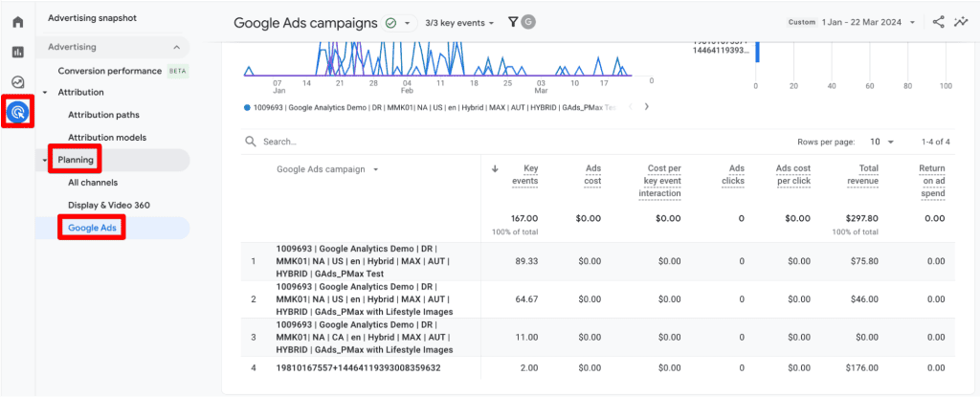This screenshot has width=980, height=397.
Task: Click the 1-4 of 4 pagination text
Action: tap(936, 142)
